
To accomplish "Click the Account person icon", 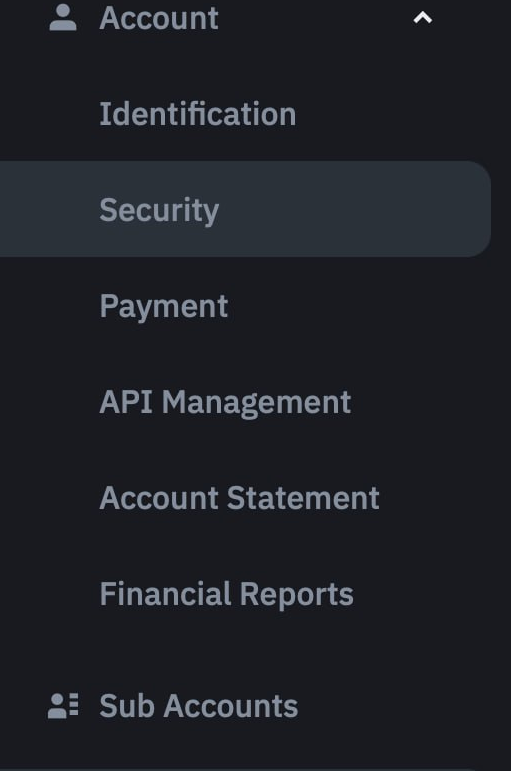I will tap(63, 18).
